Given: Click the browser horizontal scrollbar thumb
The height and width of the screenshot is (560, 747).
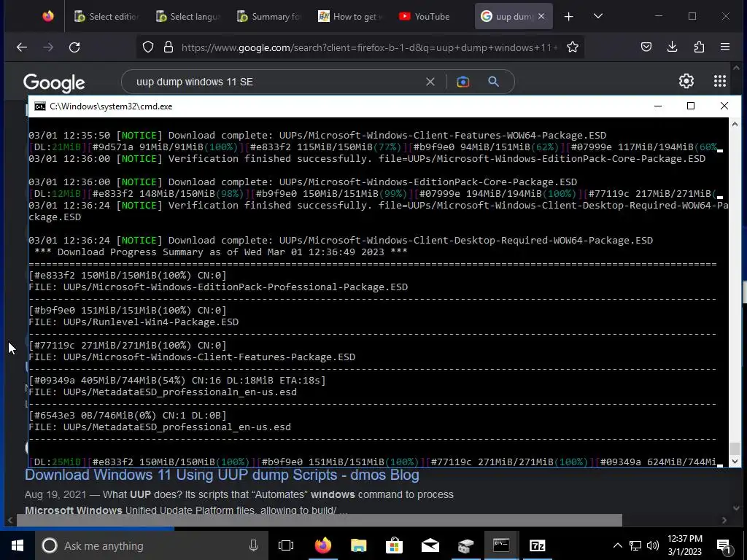Looking at the screenshot, I should pyautogui.click(x=320, y=521).
